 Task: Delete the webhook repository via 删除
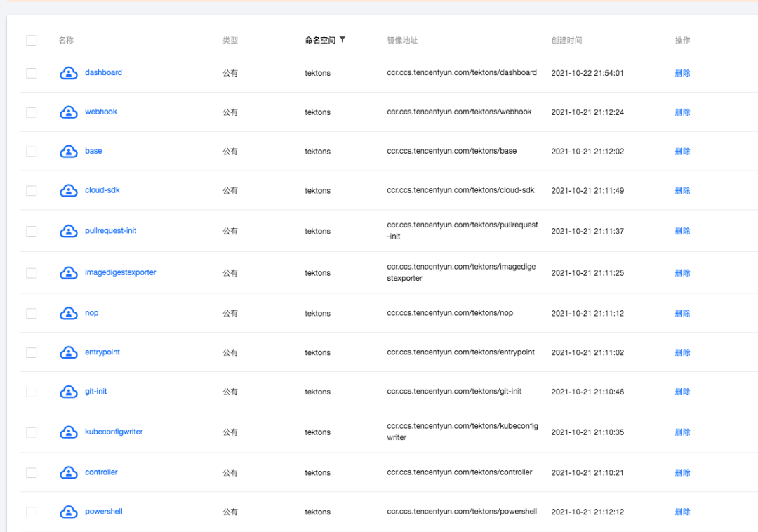click(682, 112)
